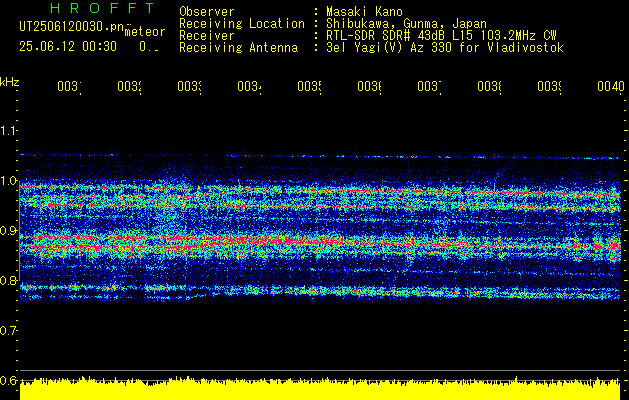Screen dimensions: 629x400
Task: Click the 0038 time marker
Action: (x=489, y=86)
